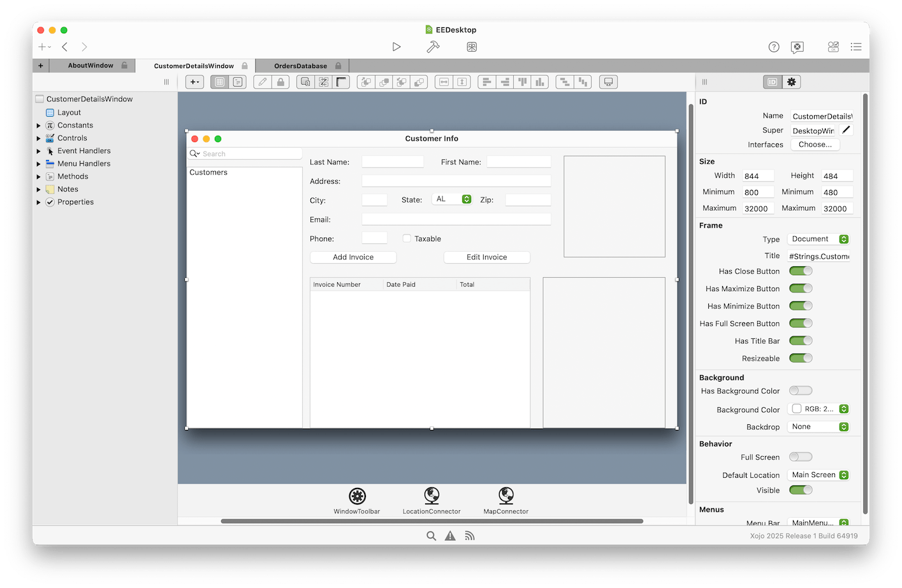This screenshot has height=588, width=902.
Task: Switch to the OrdersDatabase tab
Action: pos(301,66)
